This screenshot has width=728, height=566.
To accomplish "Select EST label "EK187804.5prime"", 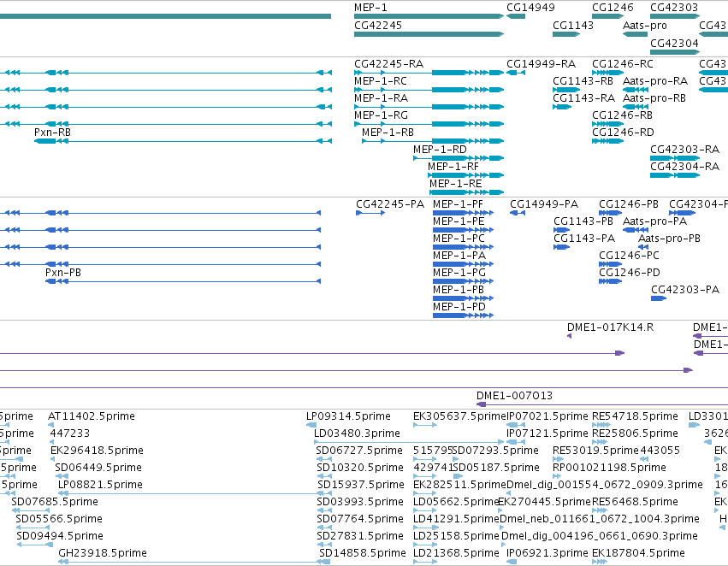I will (638, 553).
